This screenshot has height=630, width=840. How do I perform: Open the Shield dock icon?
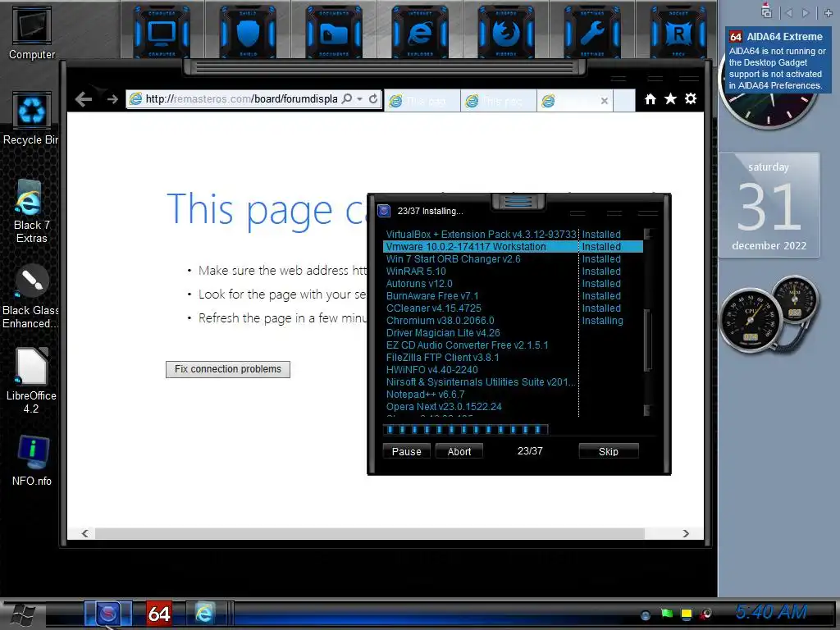pos(248,32)
